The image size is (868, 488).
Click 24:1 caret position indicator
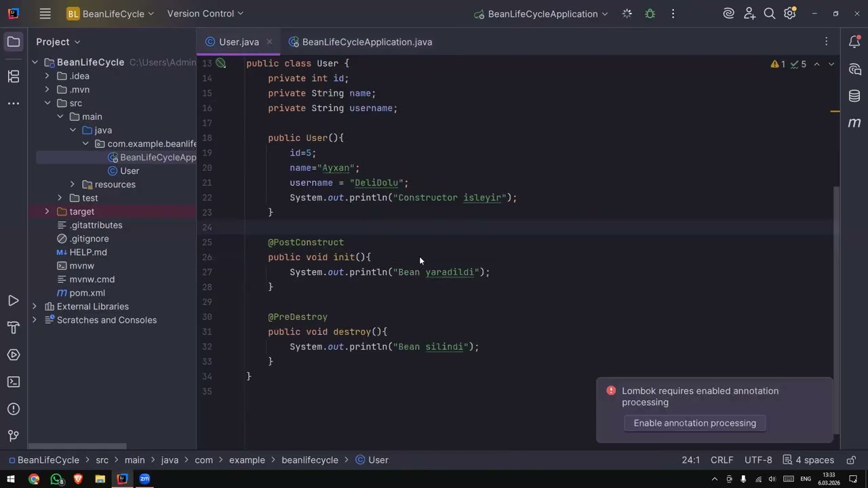pyautogui.click(x=690, y=460)
